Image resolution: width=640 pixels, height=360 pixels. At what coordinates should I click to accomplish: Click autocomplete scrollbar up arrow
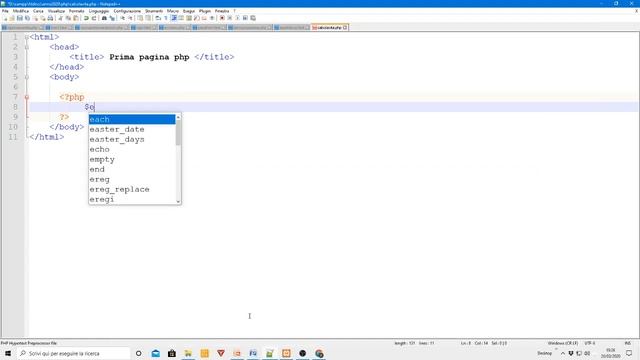click(x=178, y=117)
